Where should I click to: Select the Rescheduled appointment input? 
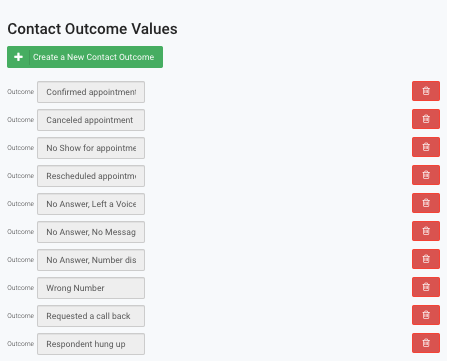click(91, 176)
